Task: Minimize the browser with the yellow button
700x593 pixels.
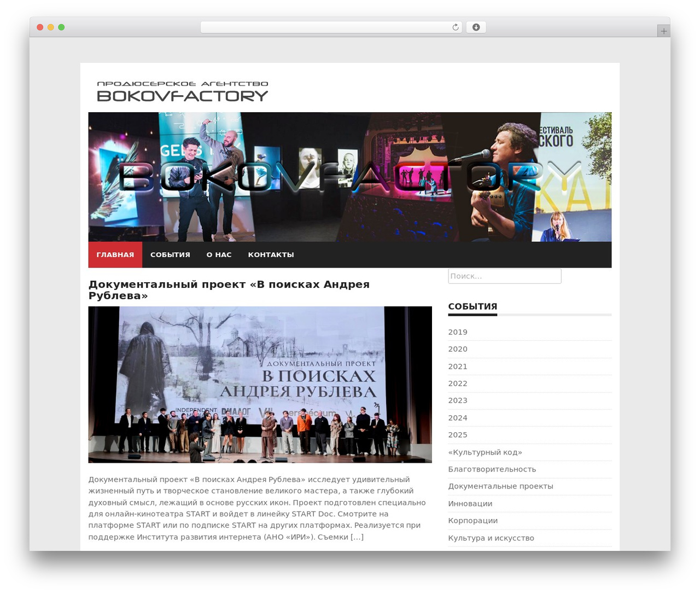Action: coord(51,27)
